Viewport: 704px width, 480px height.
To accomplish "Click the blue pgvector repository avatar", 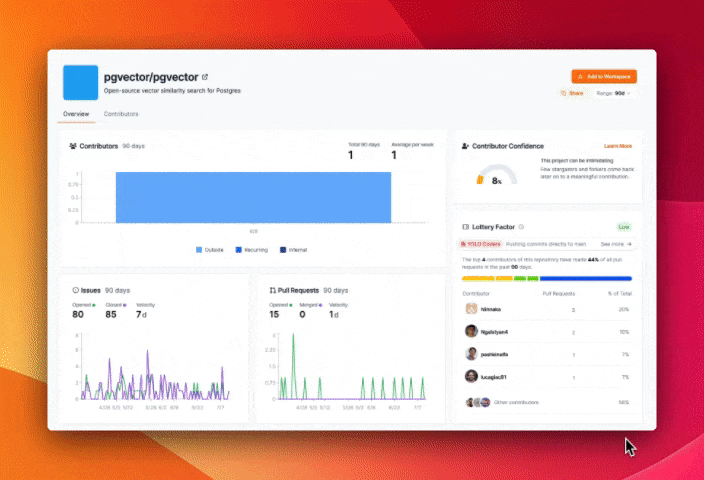I will click(80, 83).
